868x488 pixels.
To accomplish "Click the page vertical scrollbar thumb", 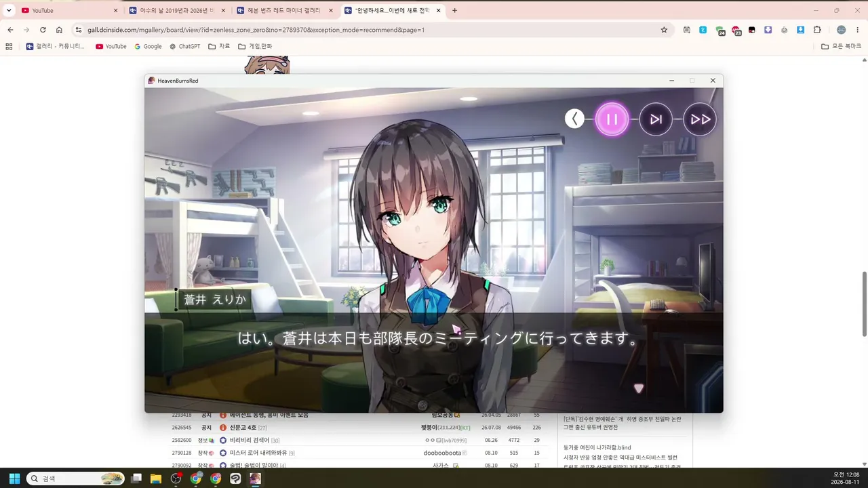I will pos(864,304).
